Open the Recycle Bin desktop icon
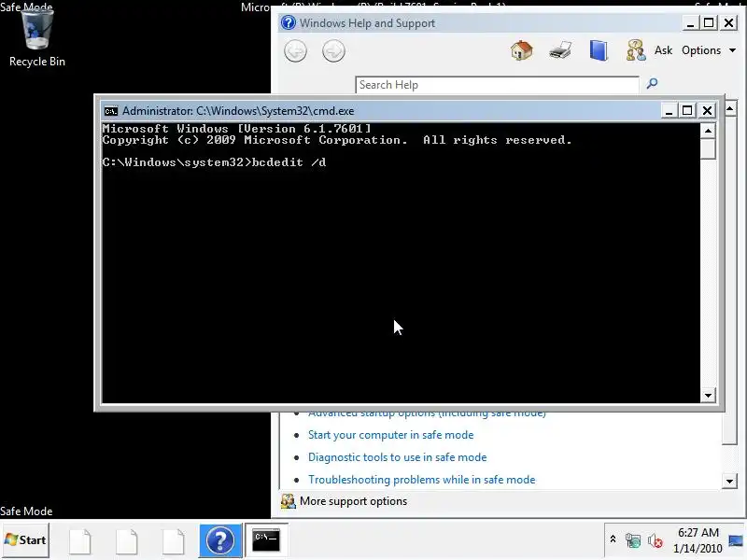 coord(36,39)
